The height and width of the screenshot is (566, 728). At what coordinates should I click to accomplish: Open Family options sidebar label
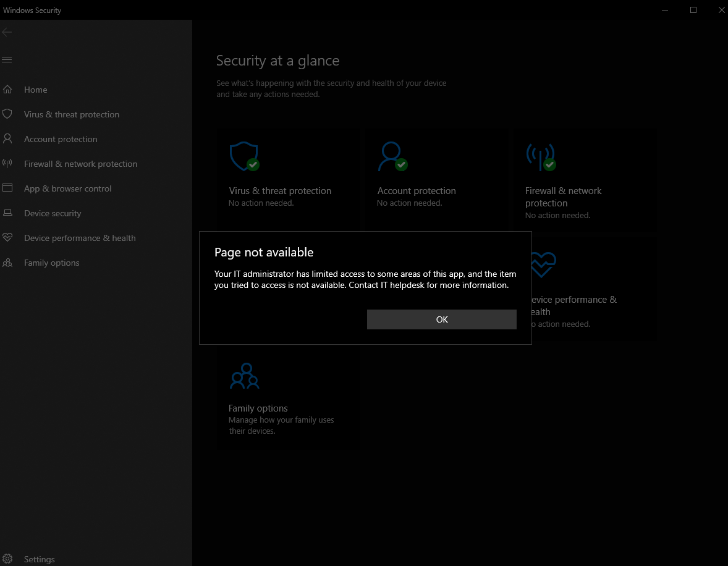tap(51, 263)
